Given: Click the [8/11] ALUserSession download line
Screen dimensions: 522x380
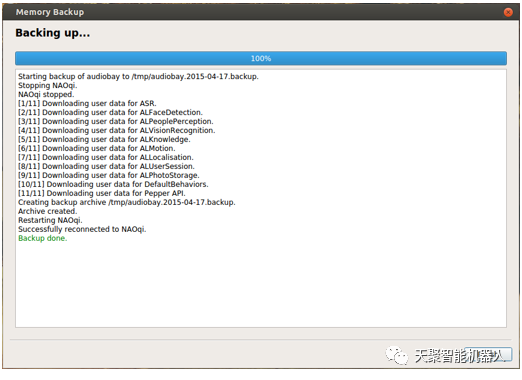Looking at the screenshot, I should (x=106, y=166).
